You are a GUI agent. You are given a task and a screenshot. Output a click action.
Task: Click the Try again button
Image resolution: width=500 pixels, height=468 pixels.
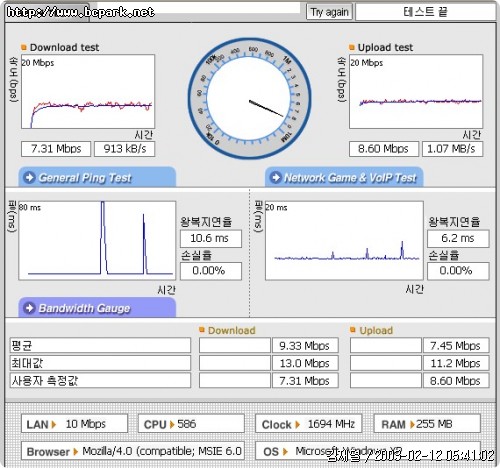[x=329, y=12]
